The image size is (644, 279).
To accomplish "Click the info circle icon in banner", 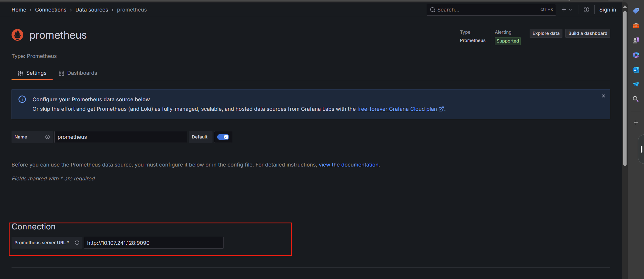I will [x=22, y=99].
